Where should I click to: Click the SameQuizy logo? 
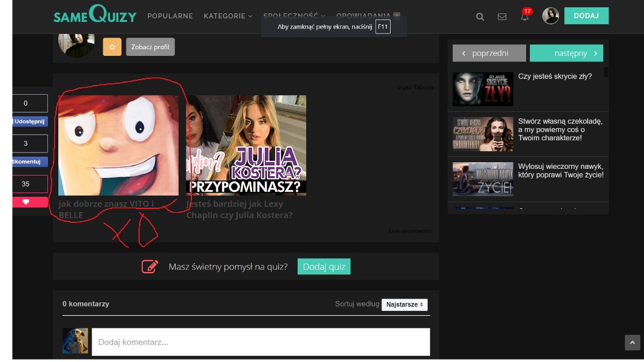pos(95,15)
